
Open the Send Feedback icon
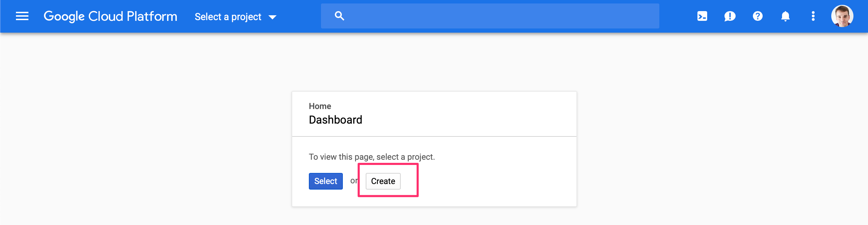[729, 16]
